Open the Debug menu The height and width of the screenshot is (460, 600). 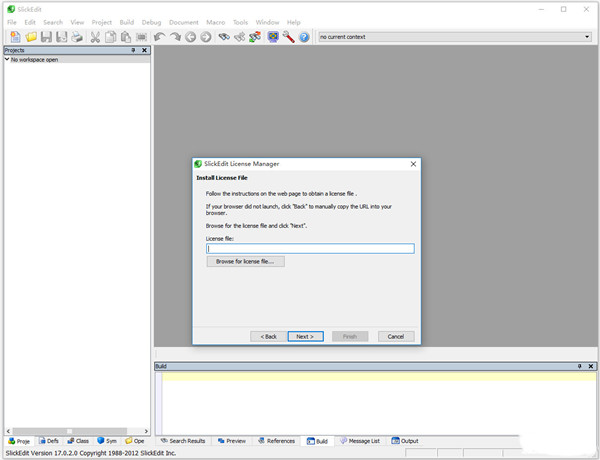pos(151,22)
